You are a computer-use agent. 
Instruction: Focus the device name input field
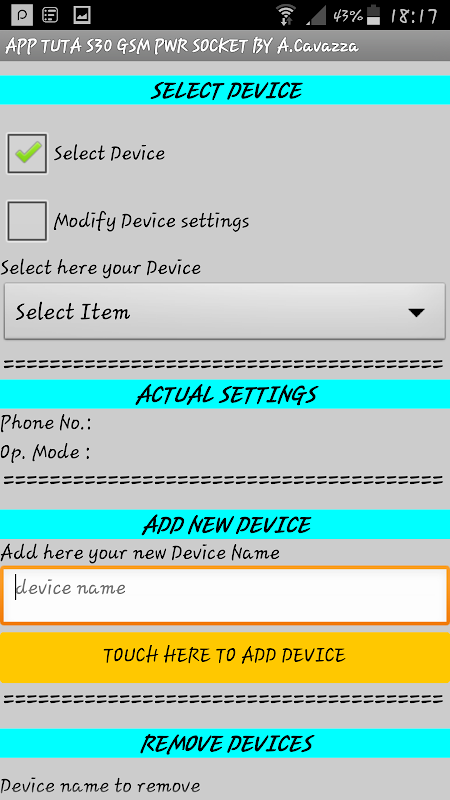[225, 595]
